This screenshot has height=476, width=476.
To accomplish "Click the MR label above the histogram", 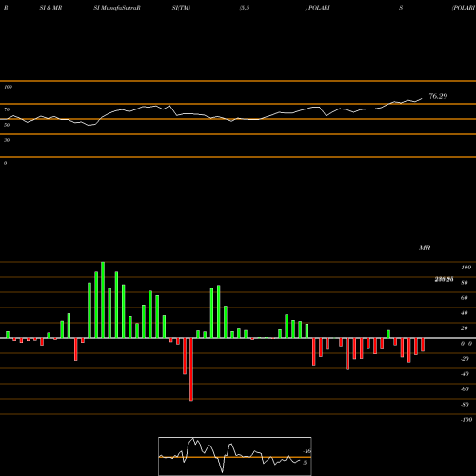I will pos(425,248).
